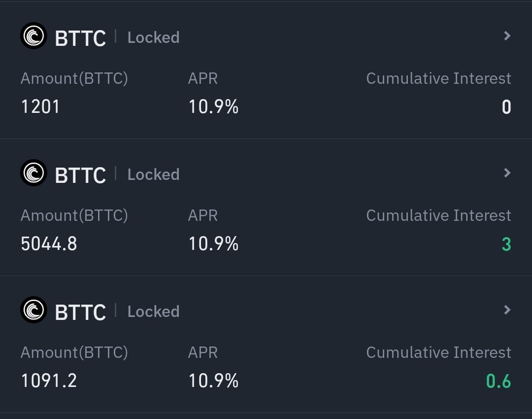This screenshot has width=532, height=419.
Task: Select the BTTC title in third card
Action: coord(80,312)
